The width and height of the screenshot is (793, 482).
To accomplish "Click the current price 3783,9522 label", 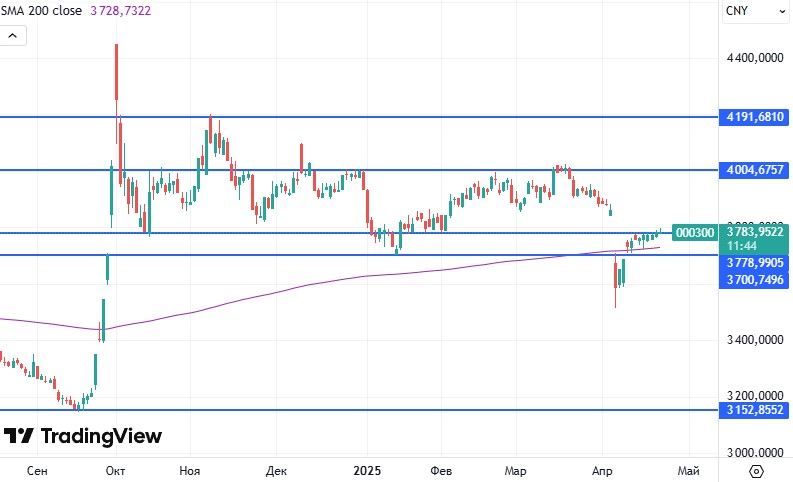I will (755, 231).
